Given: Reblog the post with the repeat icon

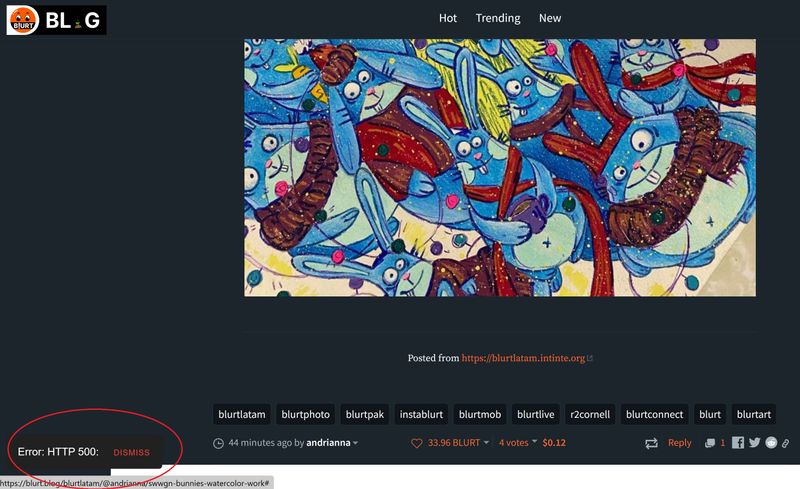Looking at the screenshot, I should 652,443.
